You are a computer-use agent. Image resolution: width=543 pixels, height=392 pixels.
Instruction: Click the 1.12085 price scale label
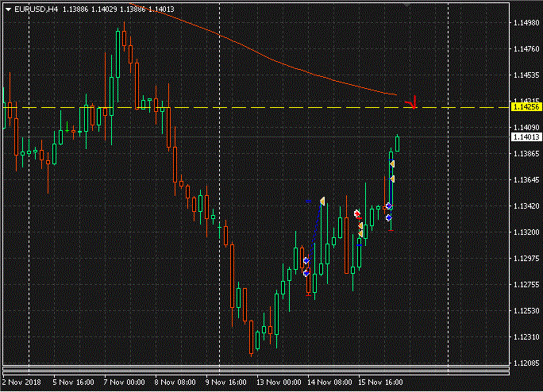point(524,363)
